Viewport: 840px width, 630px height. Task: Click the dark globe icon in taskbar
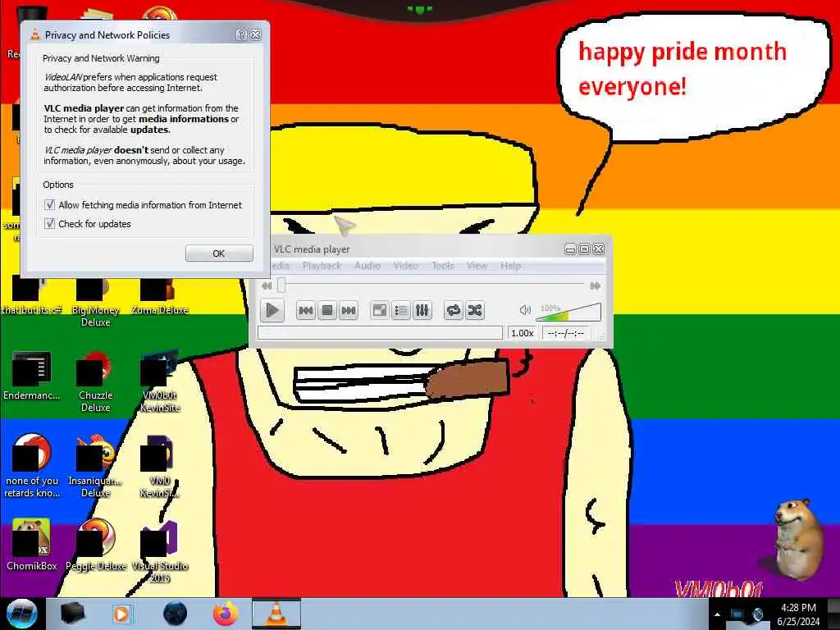tap(175, 614)
